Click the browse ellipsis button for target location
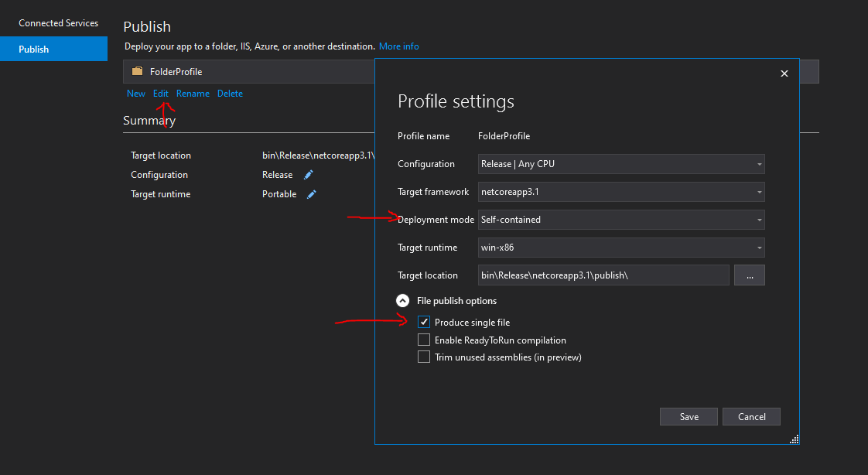Image resolution: width=868 pixels, height=475 pixels. [x=750, y=275]
